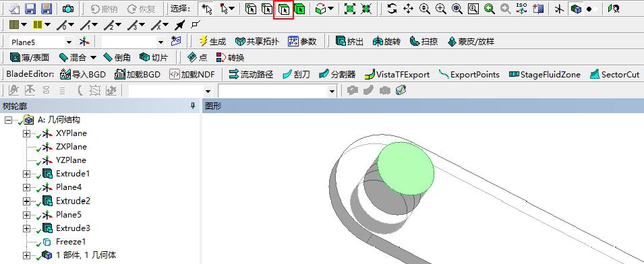Open the Plane5 active plane dropdown
Viewport: 644px width, 264px height.
69,42
